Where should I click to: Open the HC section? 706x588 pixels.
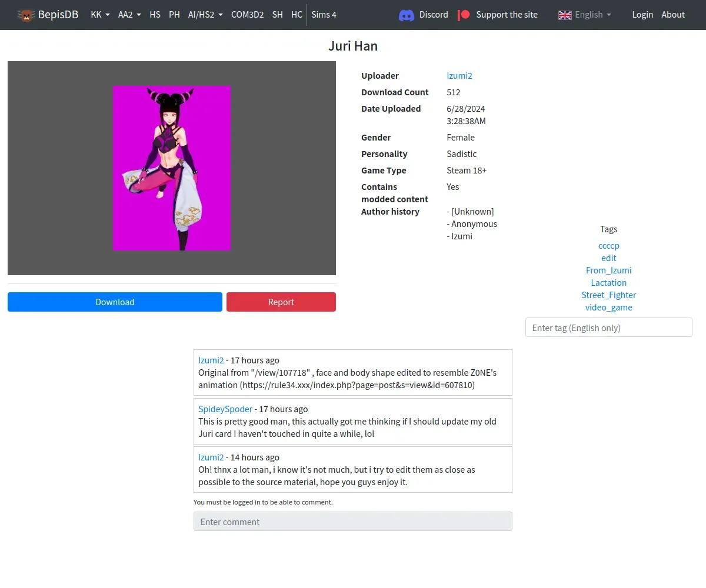click(x=297, y=15)
